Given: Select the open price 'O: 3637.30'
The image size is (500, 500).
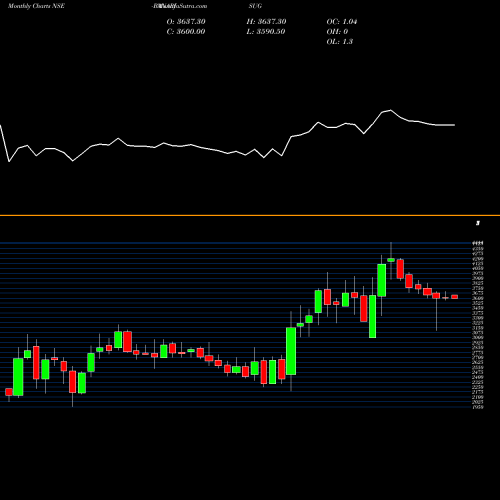Looking at the screenshot, I should [x=186, y=21].
